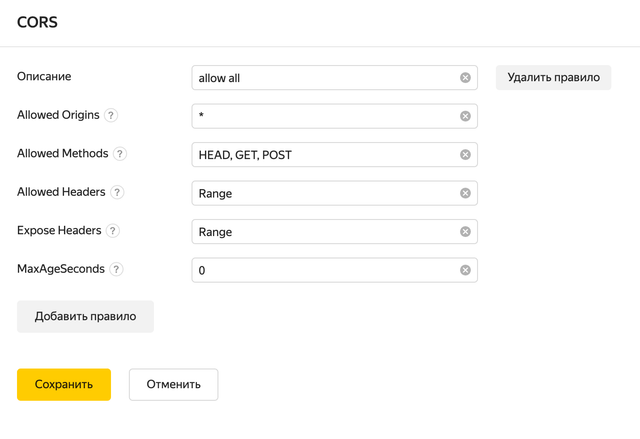Screen dimensions: 640x439
Task: Clear the Allowed Headers field
Action: 465,193
